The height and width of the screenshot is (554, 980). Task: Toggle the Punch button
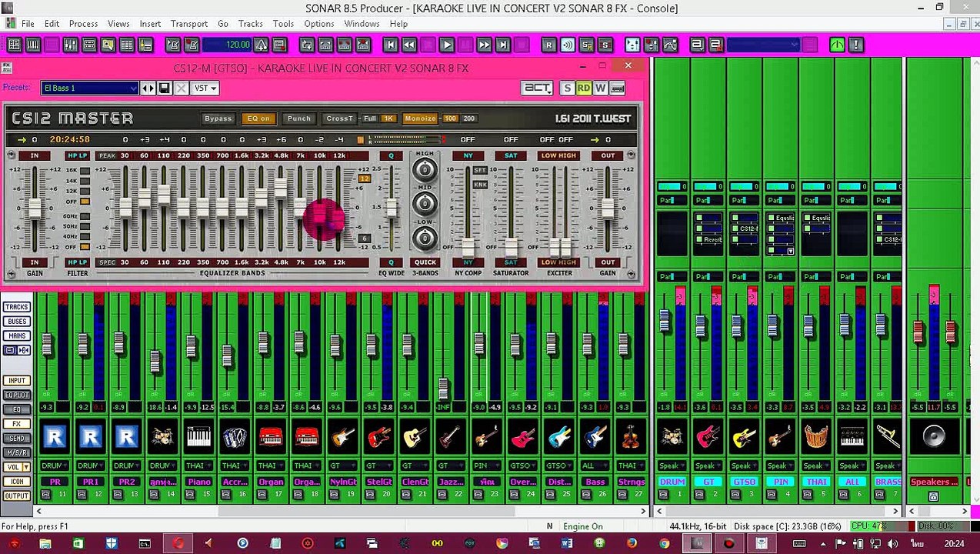pos(299,118)
